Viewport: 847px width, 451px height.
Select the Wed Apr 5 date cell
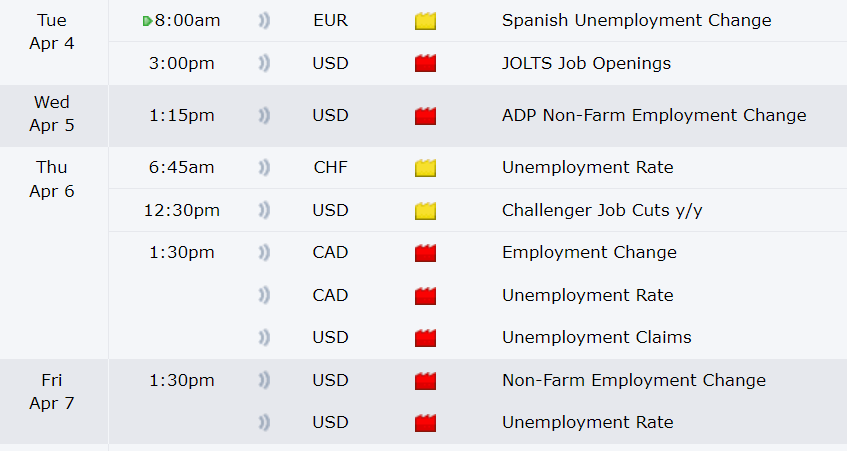tap(52, 114)
